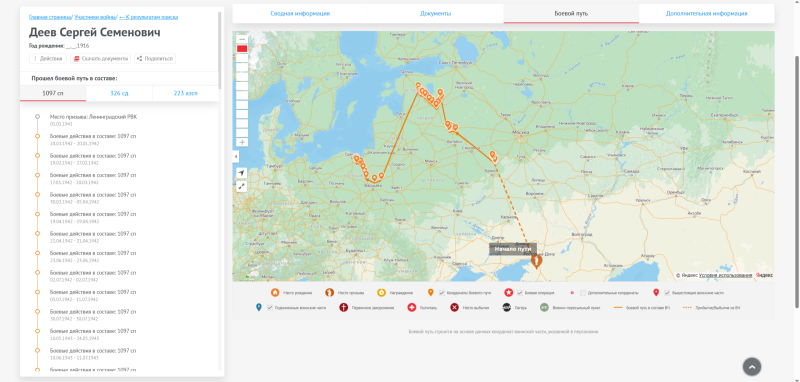Click the red zoom level indicator
The height and width of the screenshot is (382, 800).
click(242, 48)
